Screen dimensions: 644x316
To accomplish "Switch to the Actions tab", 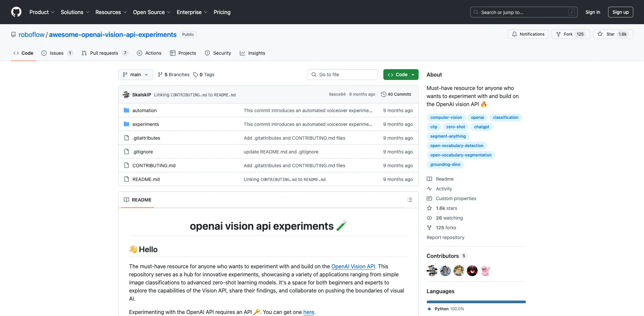I will point(149,53).
